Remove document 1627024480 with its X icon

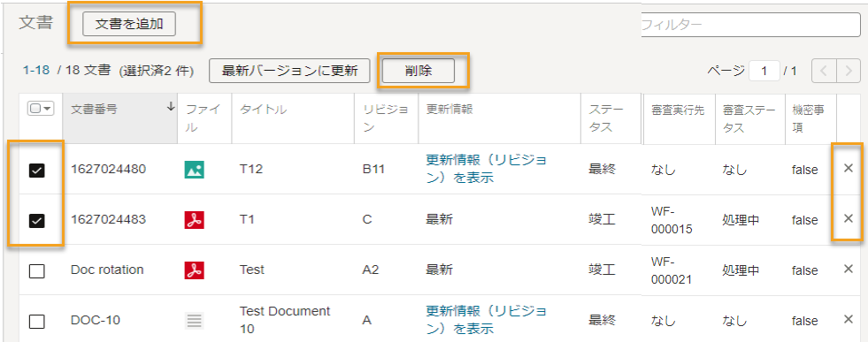click(848, 169)
